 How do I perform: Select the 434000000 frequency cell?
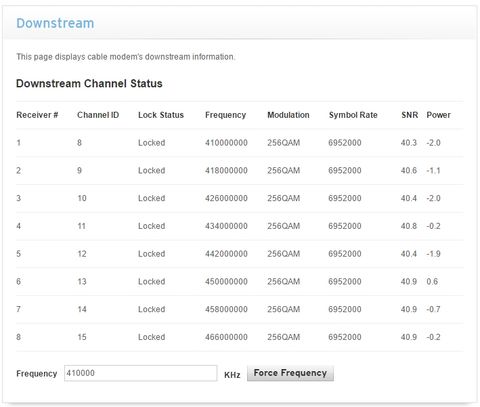click(x=226, y=226)
